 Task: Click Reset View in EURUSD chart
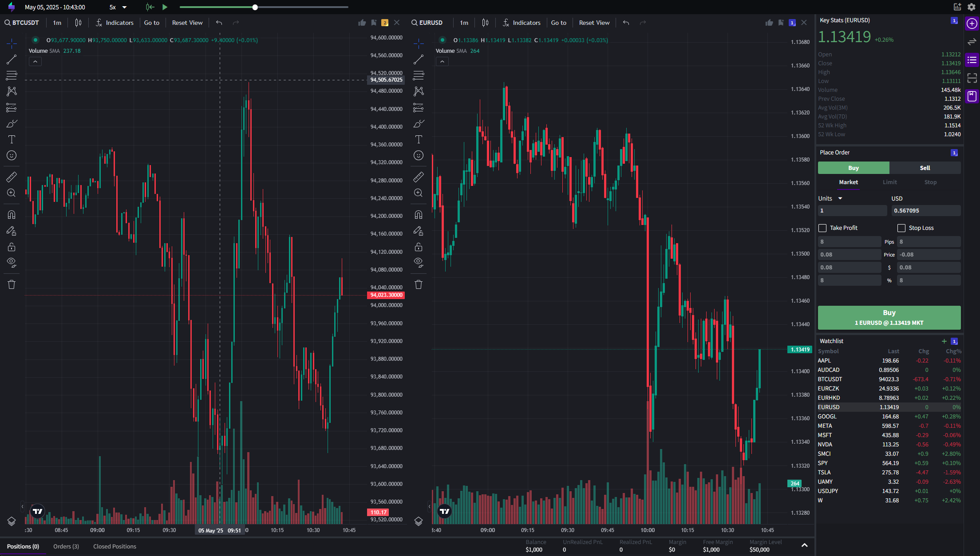594,23
